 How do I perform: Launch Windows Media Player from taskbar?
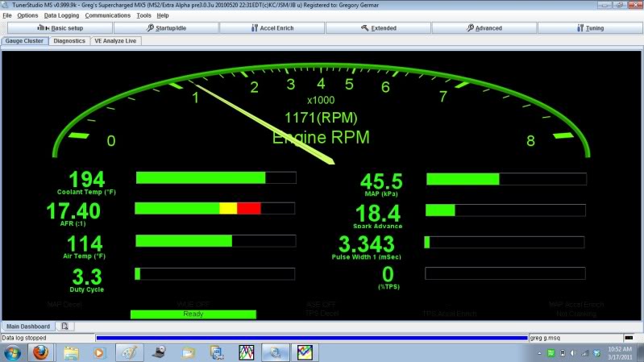99,352
